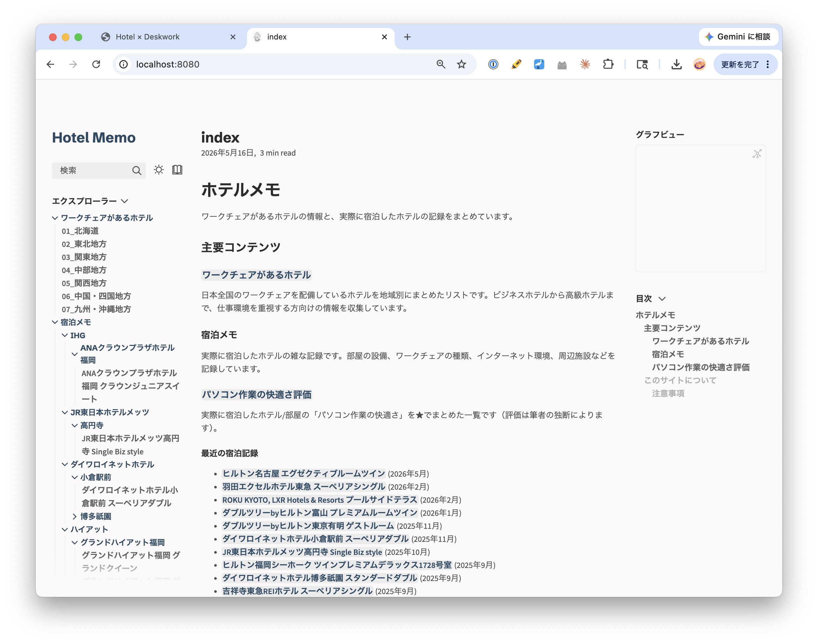This screenshot has width=818, height=644.
Task: Open 吉祥寺東急REIホテル スーペリアシングル link
Action: [x=297, y=591]
